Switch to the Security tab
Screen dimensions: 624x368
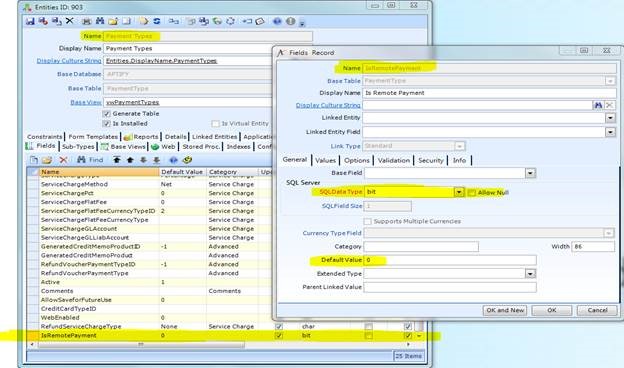click(x=431, y=160)
